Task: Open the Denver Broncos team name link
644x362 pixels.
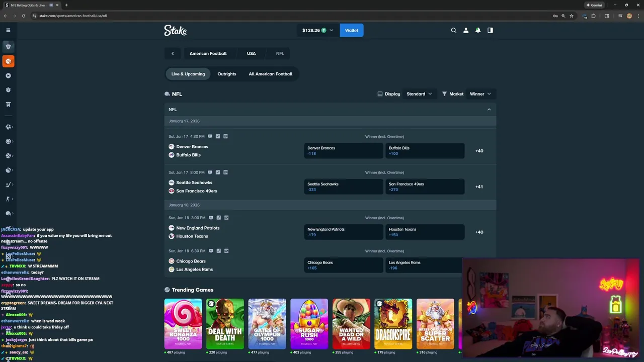Action: click(192, 147)
